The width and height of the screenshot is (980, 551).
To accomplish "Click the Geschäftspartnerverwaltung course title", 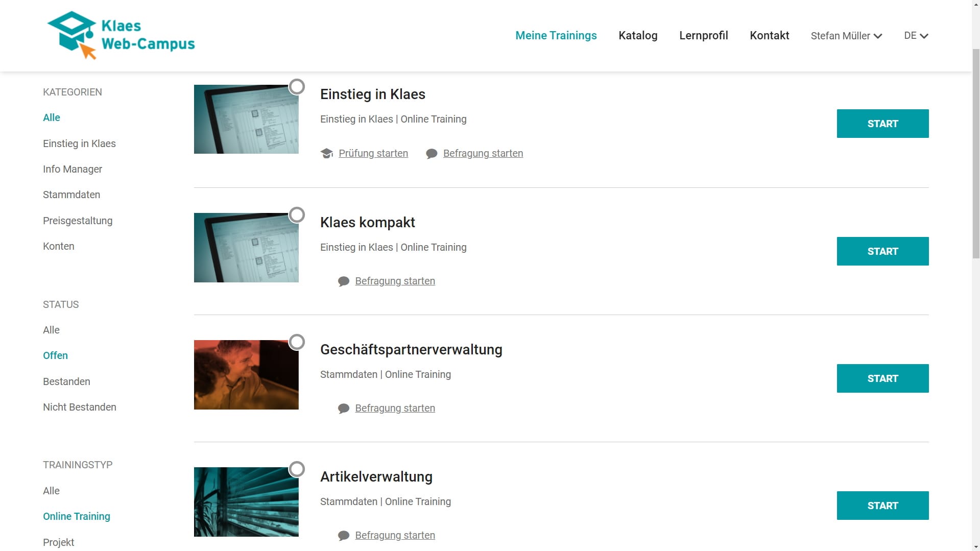I will 411,349.
